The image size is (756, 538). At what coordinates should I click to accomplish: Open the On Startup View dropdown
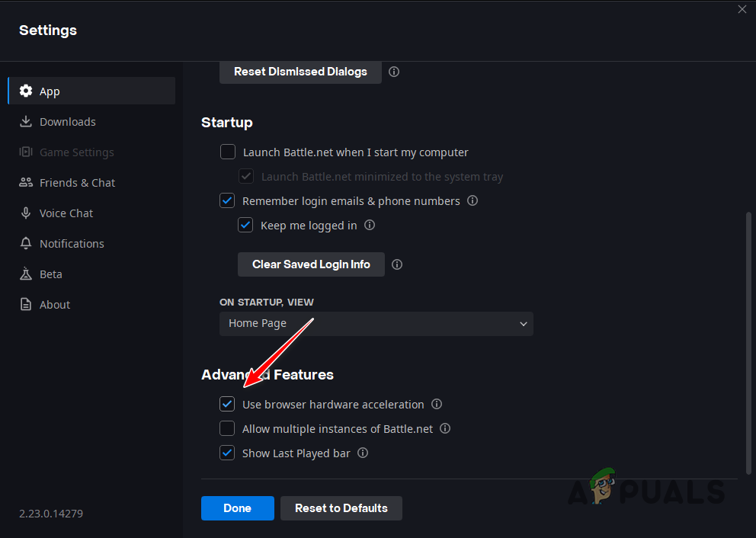pos(376,323)
